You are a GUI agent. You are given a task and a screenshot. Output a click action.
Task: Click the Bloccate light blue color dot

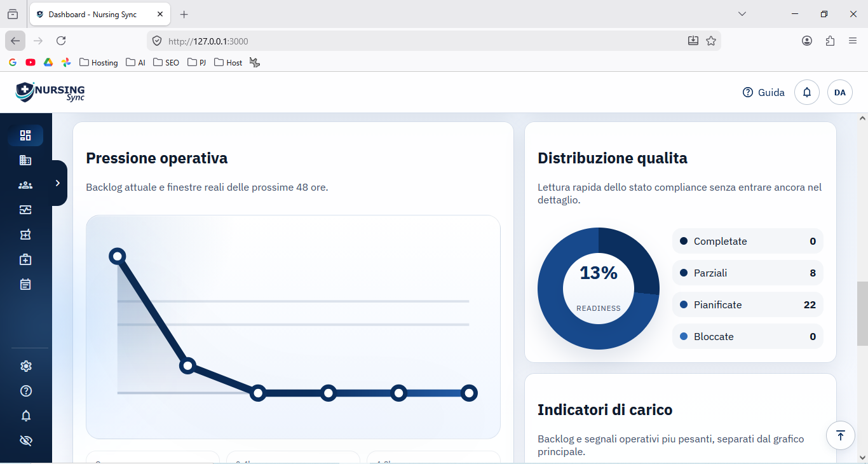coord(684,336)
